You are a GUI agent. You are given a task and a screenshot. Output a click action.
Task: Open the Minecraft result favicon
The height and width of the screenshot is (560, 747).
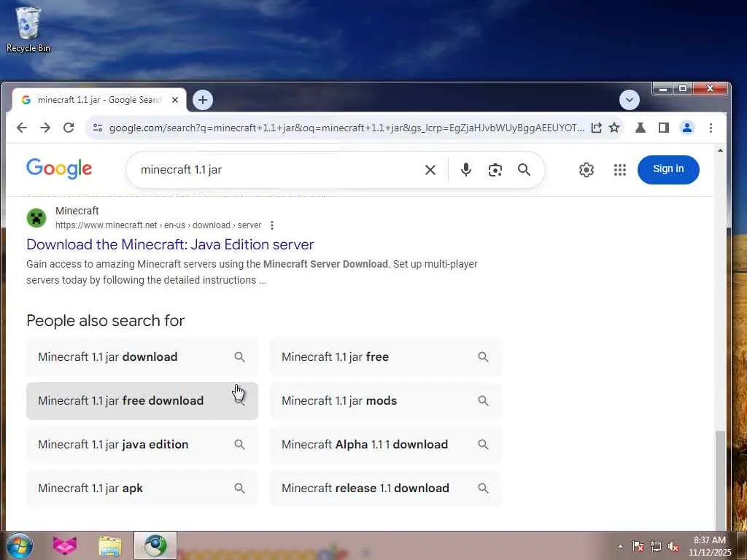(x=36, y=218)
